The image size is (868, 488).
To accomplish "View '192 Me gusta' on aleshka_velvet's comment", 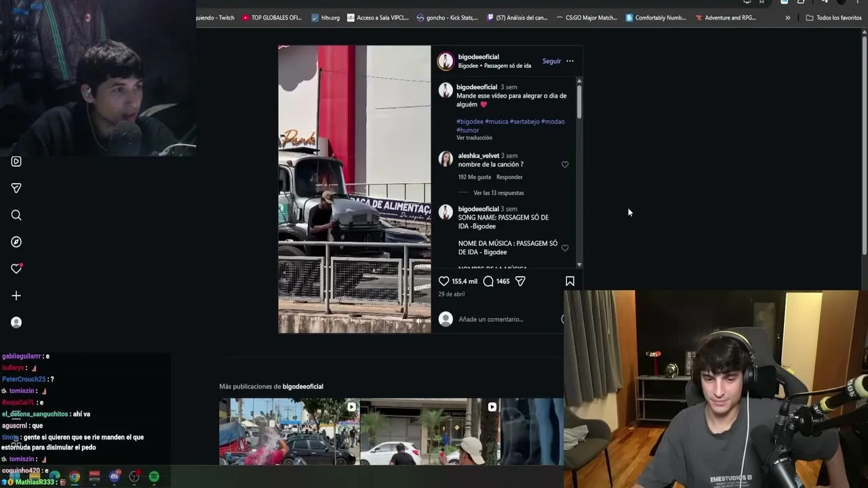I will 474,177.
